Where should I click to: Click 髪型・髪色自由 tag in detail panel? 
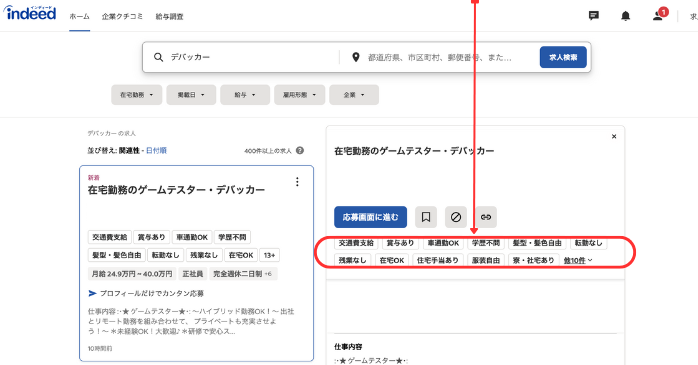click(x=537, y=243)
